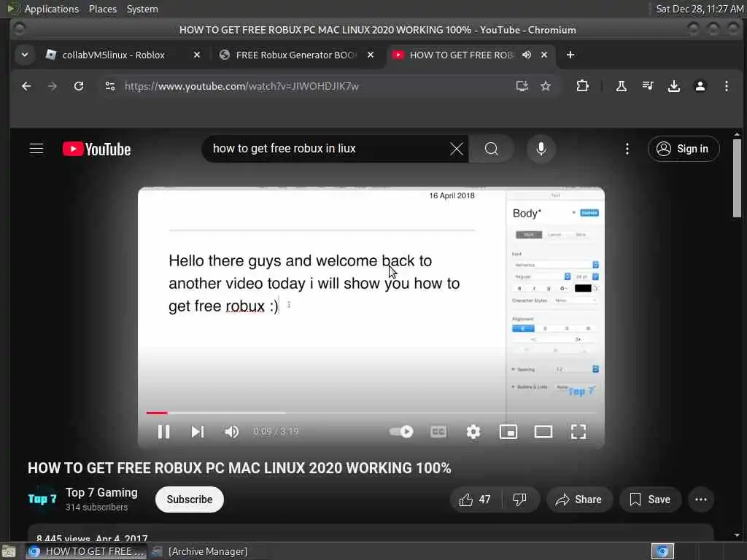
Task: Open the Places menu
Action: pyautogui.click(x=103, y=9)
